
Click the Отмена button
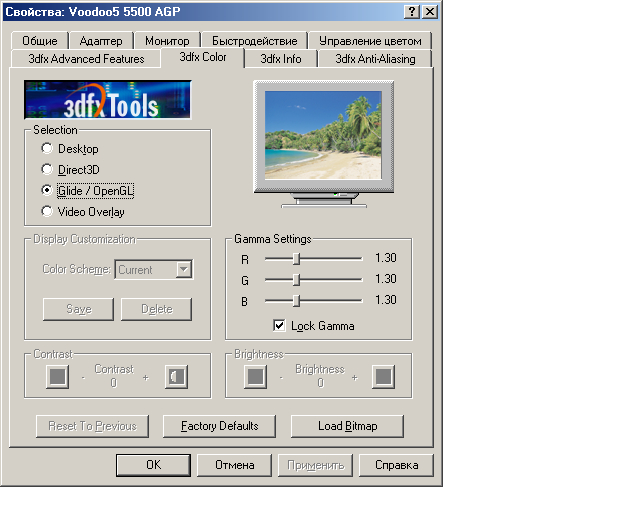pos(234,465)
